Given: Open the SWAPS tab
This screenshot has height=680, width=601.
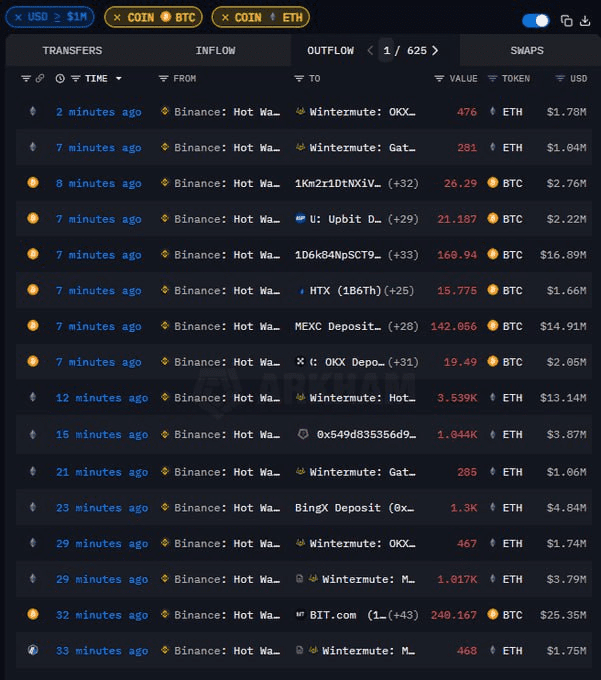Looking at the screenshot, I should (x=527, y=50).
